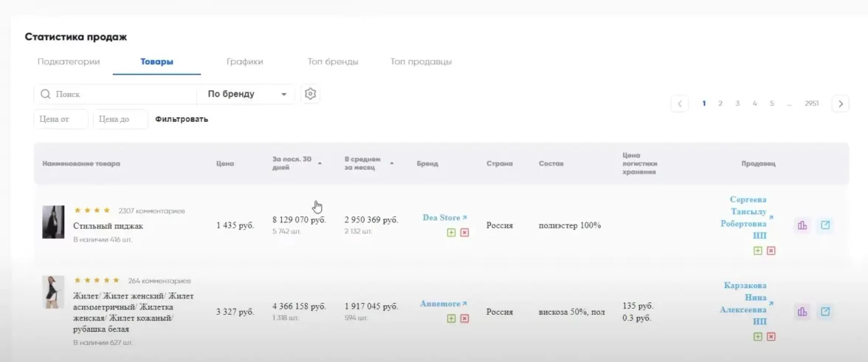
Task: Open external link icon for Стильный пиджак
Action: pos(826,225)
